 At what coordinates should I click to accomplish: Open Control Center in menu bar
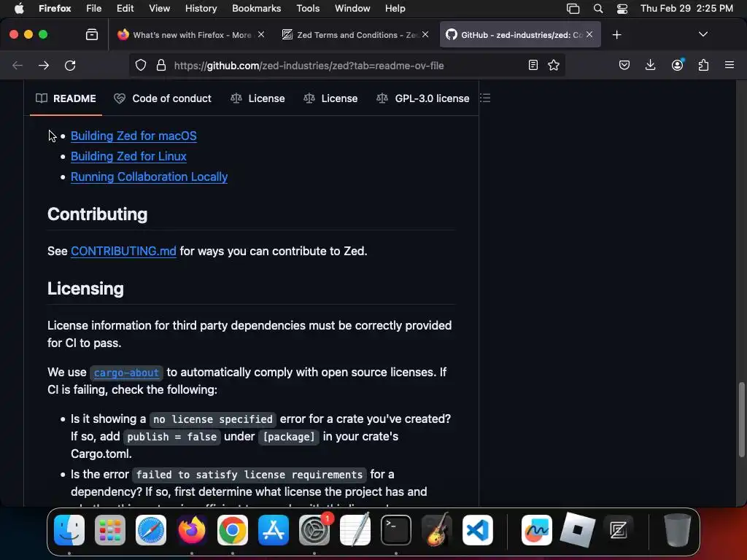click(x=622, y=9)
